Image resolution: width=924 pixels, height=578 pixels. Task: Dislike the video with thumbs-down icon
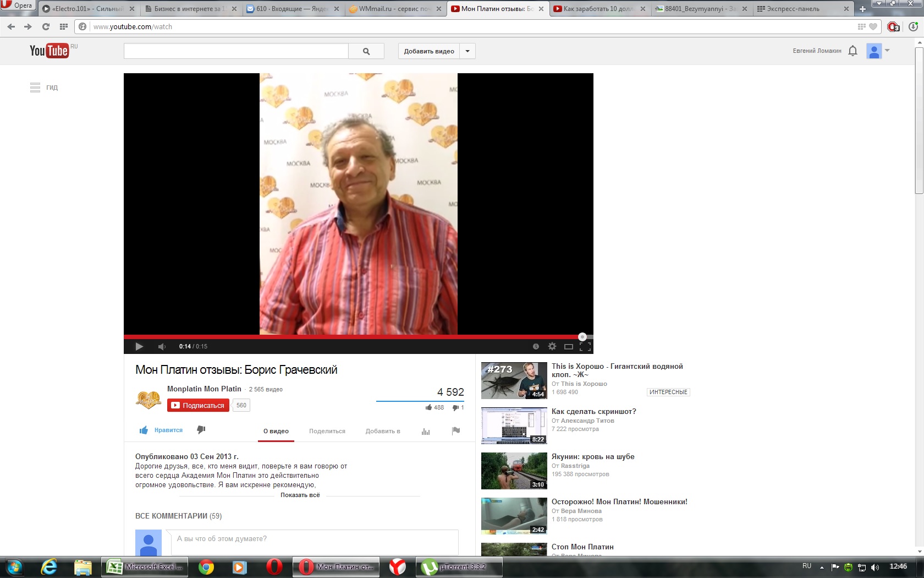point(201,430)
